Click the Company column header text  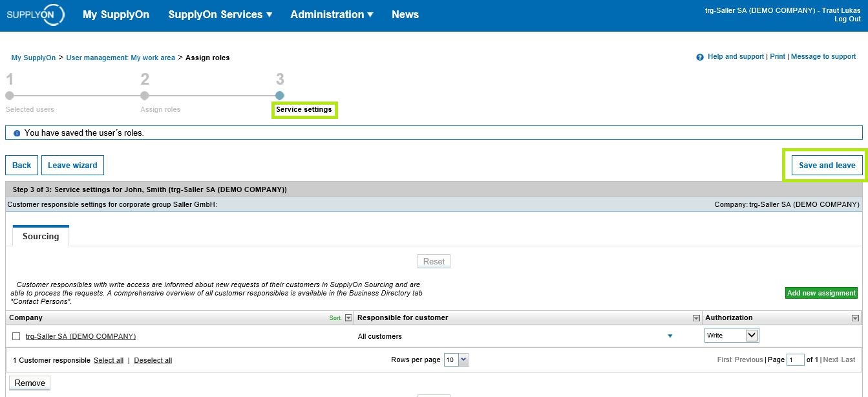coord(26,317)
